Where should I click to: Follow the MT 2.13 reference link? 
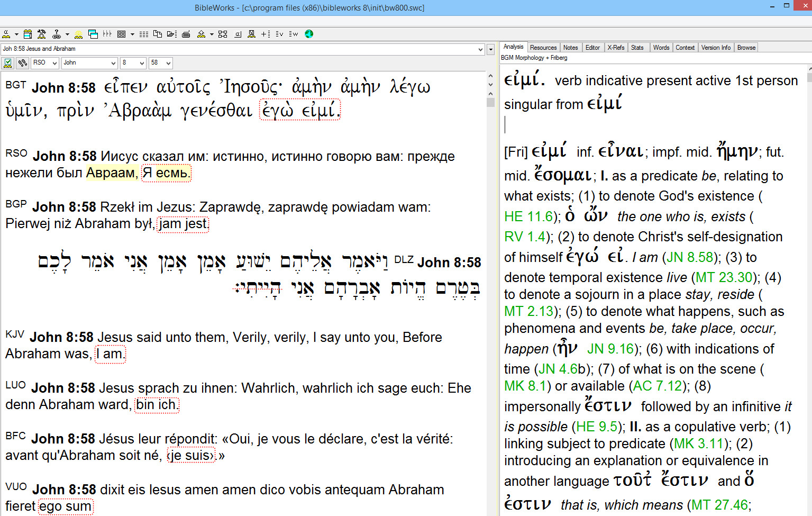[528, 311]
